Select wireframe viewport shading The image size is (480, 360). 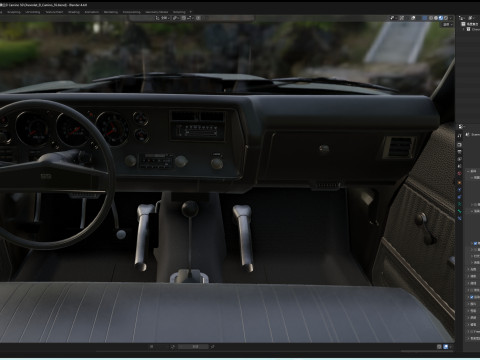(x=431, y=18)
